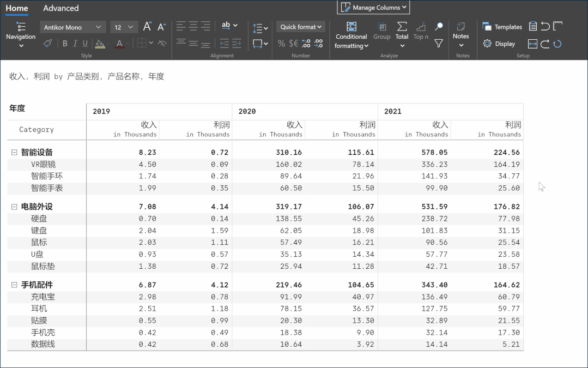Click the fit width icon in Setup
Image resolution: width=588 pixels, height=368 pixels.
pyautogui.click(x=532, y=44)
